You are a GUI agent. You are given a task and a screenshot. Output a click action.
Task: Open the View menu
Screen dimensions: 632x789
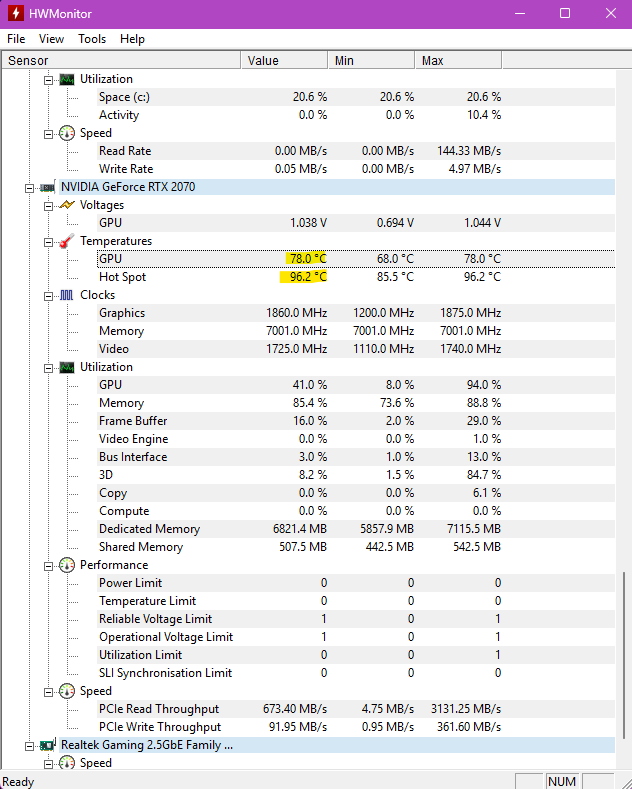tap(51, 39)
